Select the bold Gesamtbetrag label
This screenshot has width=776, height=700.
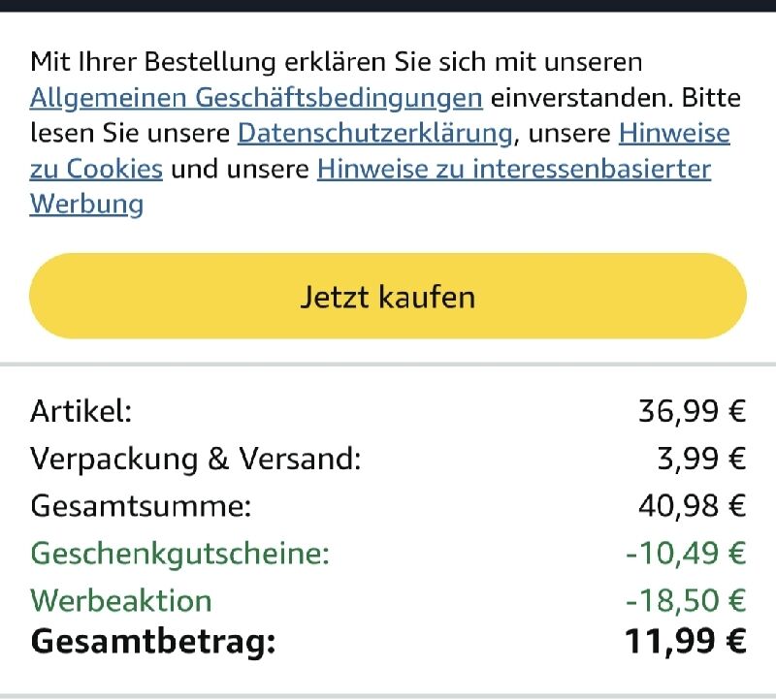coord(153,641)
